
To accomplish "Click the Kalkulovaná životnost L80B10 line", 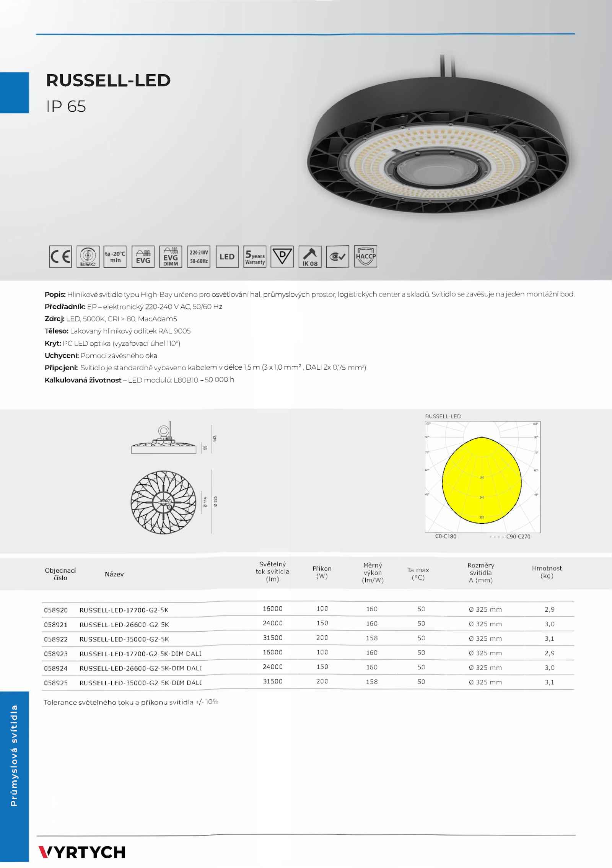I will click(139, 380).
